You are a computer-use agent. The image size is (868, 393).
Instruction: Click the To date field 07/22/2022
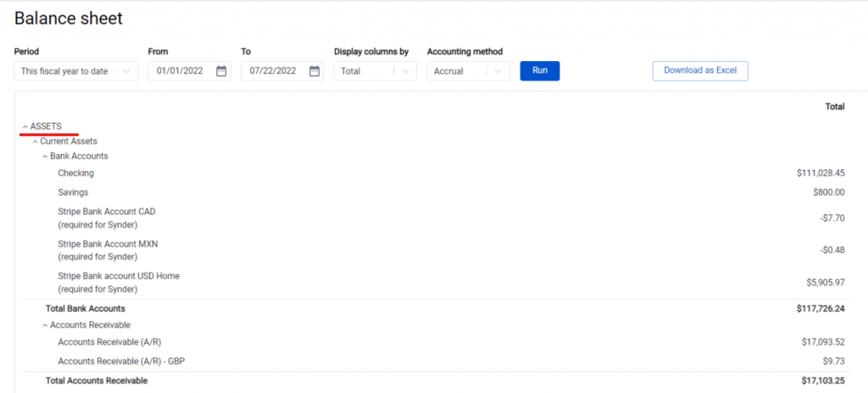click(272, 71)
